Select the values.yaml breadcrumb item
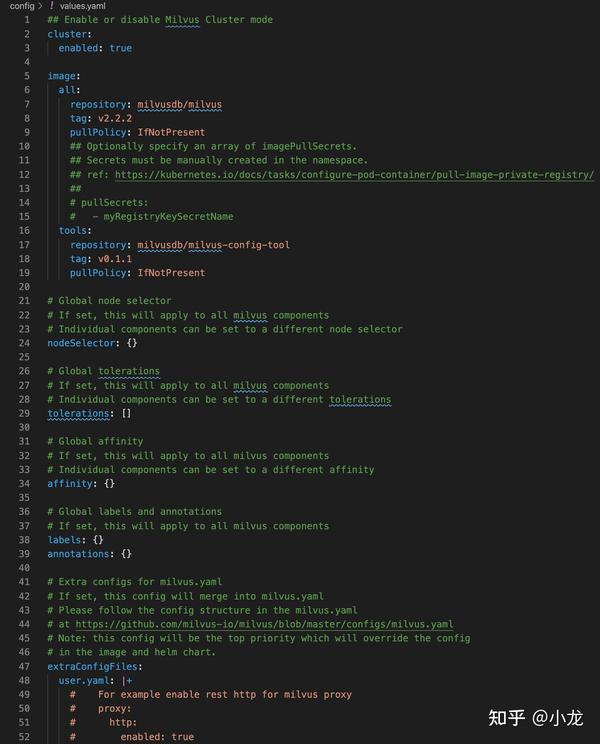The height and width of the screenshot is (744, 600). [85, 5]
